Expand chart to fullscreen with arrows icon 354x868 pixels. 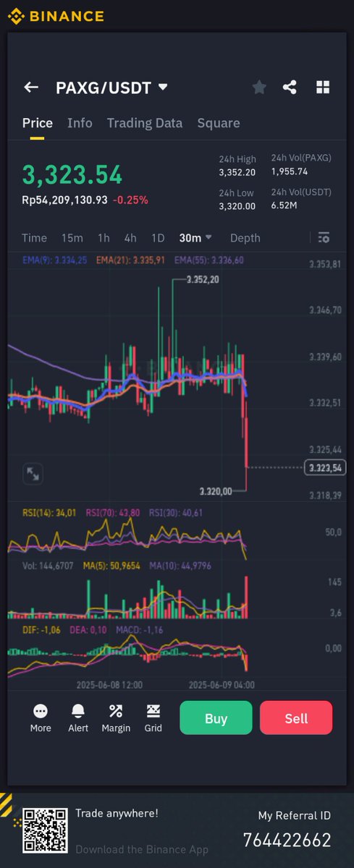pos(33,474)
